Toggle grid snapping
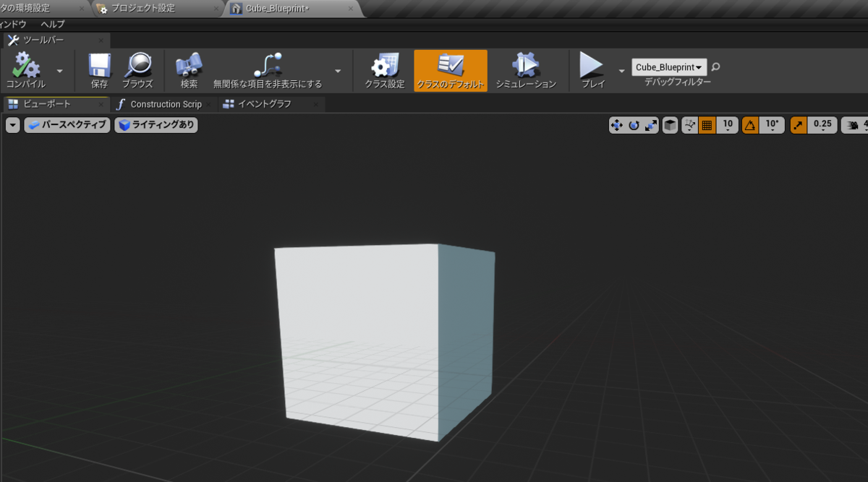 [x=707, y=125]
